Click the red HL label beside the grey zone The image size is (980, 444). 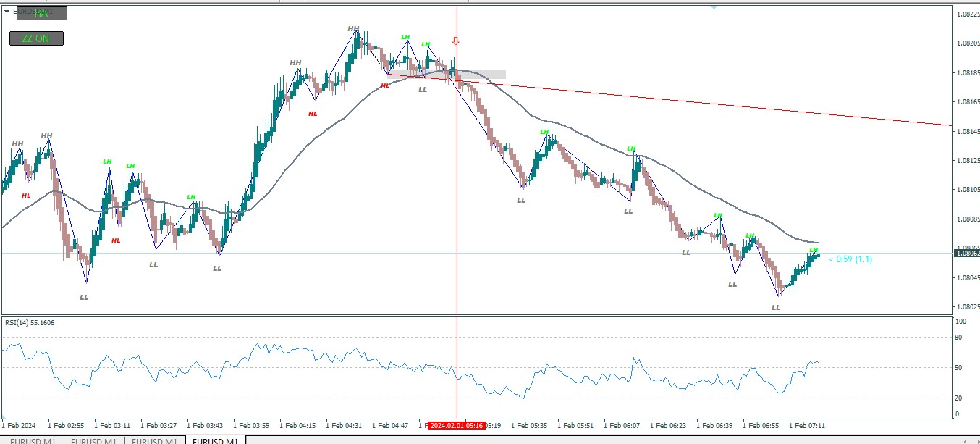[x=385, y=85]
